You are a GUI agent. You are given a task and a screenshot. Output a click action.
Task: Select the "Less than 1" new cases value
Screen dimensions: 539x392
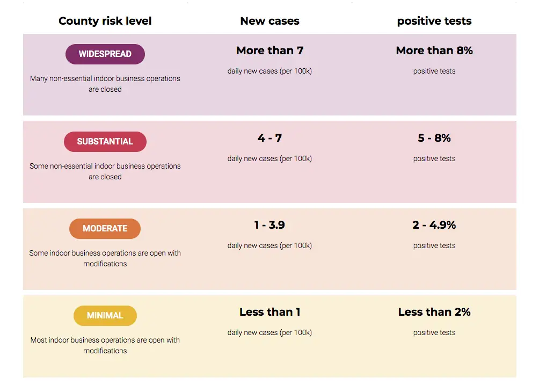[x=269, y=312]
